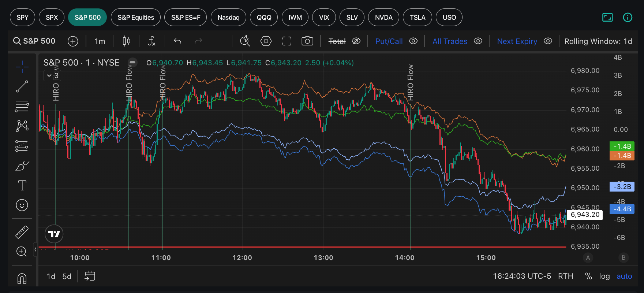Screen dimensions: 644x293
Task: Select the text annotation tool
Action: click(x=22, y=185)
